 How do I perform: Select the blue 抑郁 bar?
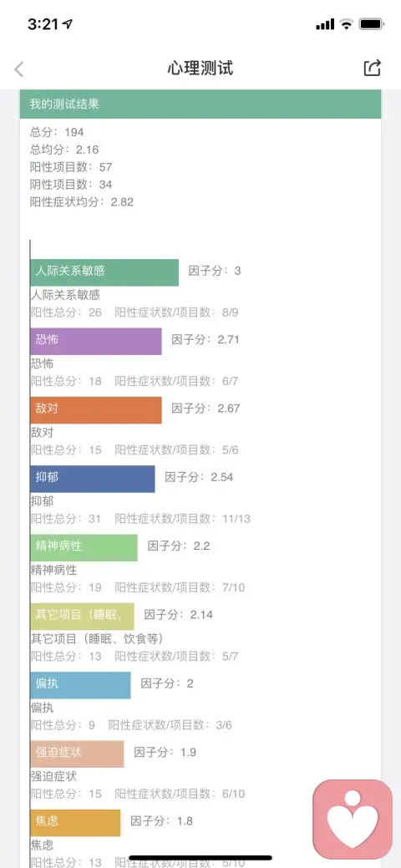[93, 479]
